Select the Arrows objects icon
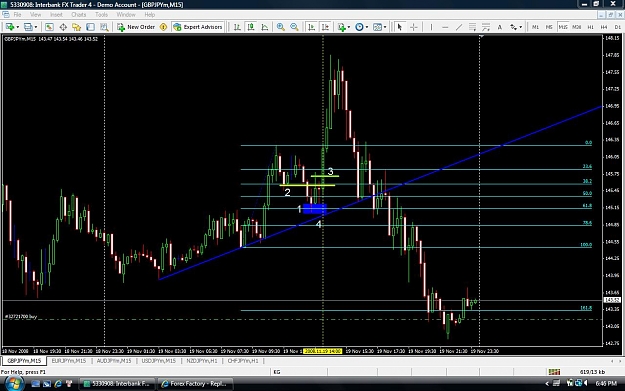This screenshot has width=625, height=391. pos(513,27)
